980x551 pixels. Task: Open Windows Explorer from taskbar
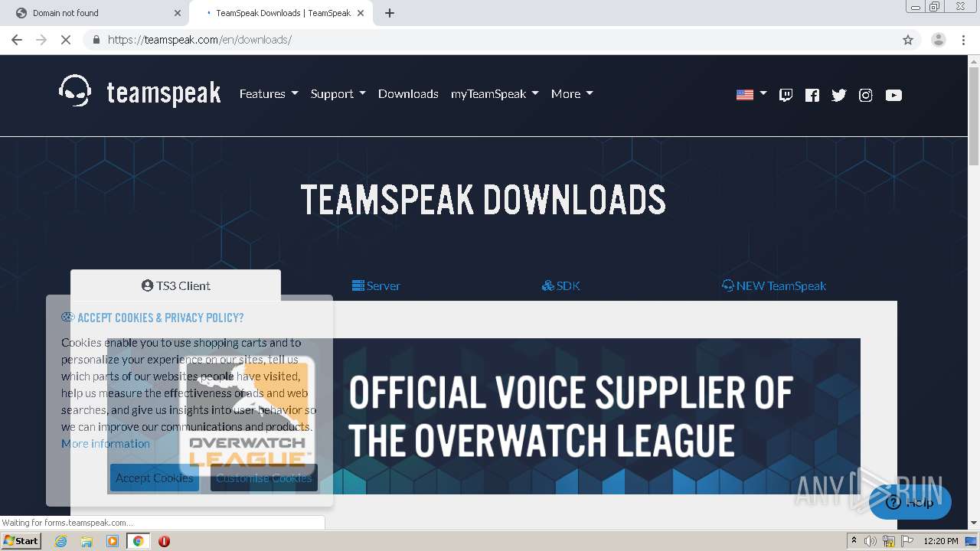coord(87,541)
